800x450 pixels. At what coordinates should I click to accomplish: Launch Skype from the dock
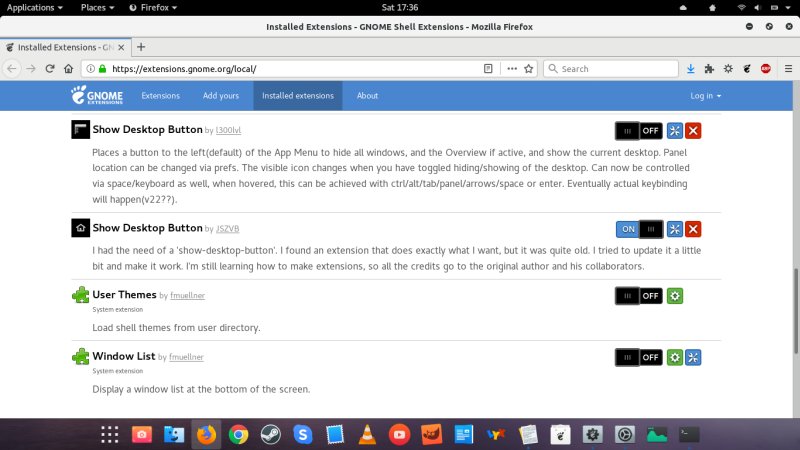click(x=303, y=435)
